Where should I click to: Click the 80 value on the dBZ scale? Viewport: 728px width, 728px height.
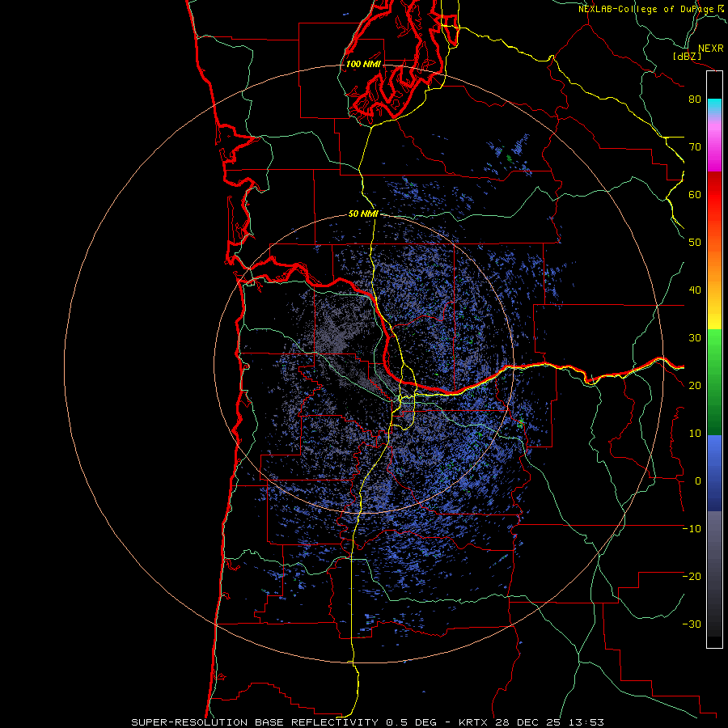click(x=695, y=99)
